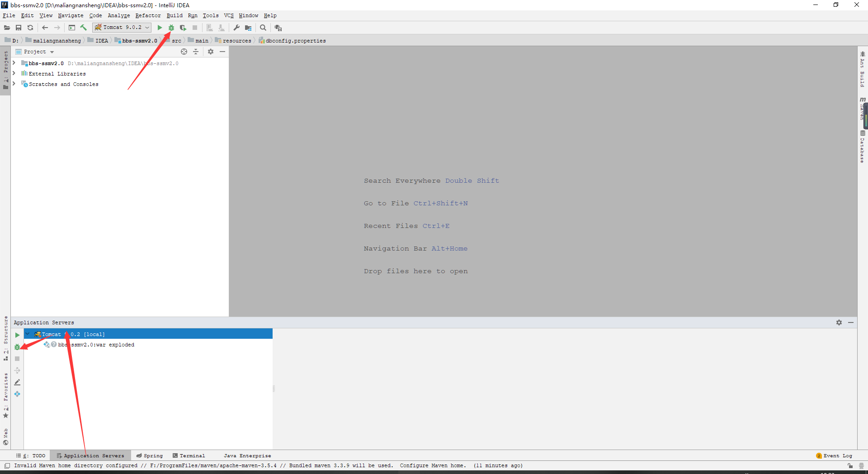
Task: Click the Build Project hammer icon
Action: click(x=84, y=28)
